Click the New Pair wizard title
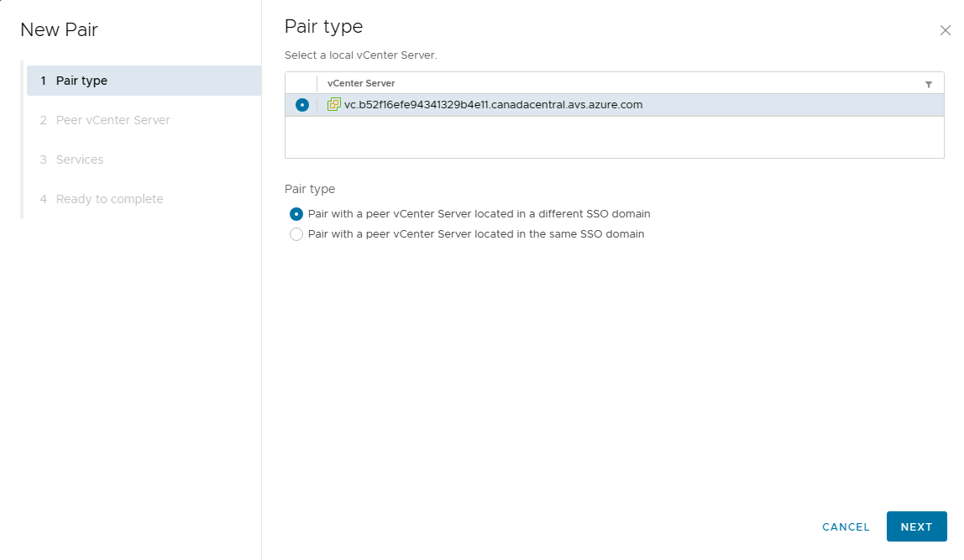 (59, 29)
